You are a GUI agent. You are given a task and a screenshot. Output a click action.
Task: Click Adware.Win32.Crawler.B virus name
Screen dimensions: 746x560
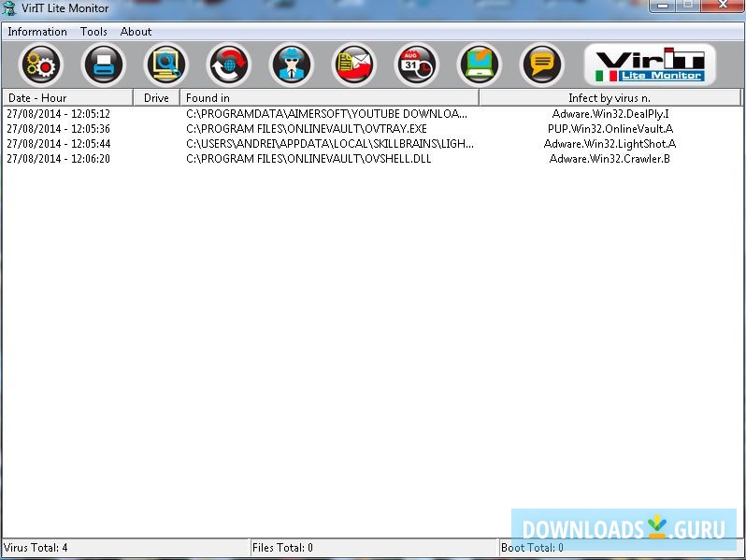(610, 158)
